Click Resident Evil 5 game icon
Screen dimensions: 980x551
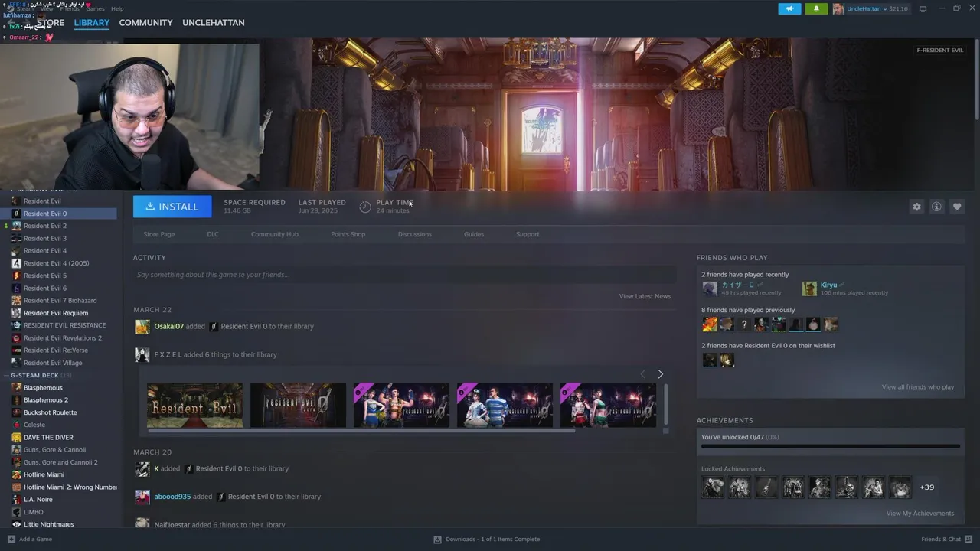point(17,275)
